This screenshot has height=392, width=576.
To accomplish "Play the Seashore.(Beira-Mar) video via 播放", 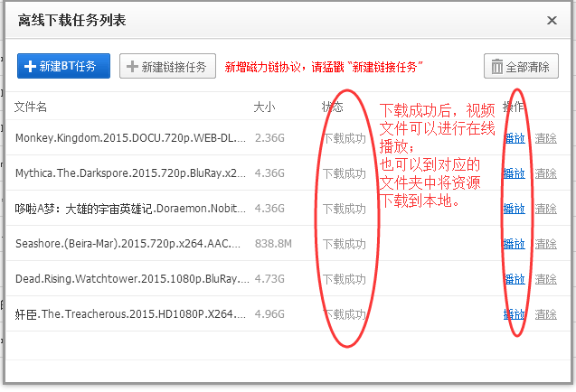I will coord(515,244).
